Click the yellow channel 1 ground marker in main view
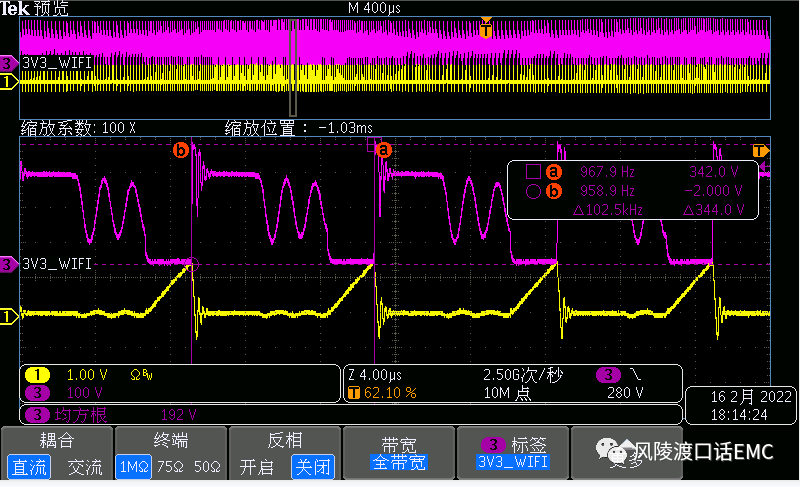The image size is (800, 487). pyautogui.click(x=9, y=317)
